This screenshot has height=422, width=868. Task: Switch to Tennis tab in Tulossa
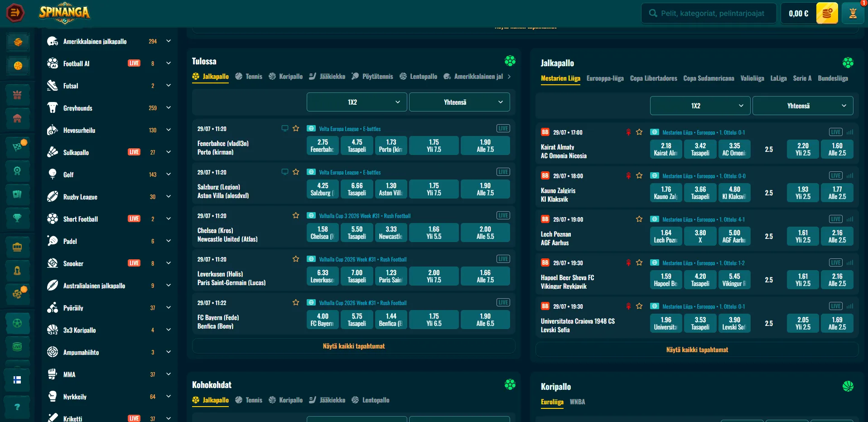249,77
